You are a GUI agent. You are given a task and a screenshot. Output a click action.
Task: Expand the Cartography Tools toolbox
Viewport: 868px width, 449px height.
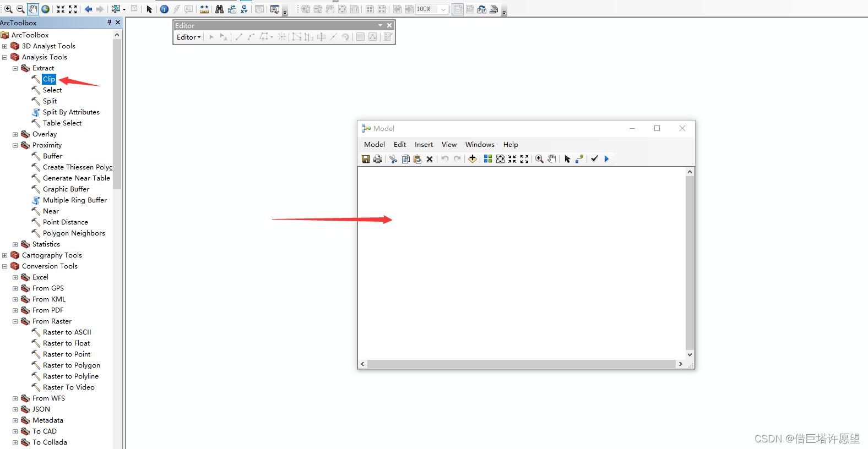click(x=5, y=255)
